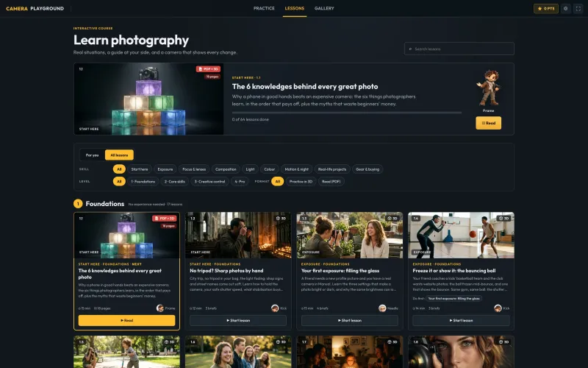Click the magnifier icon in Search lessons
This screenshot has height=368, width=588.
coord(410,49)
